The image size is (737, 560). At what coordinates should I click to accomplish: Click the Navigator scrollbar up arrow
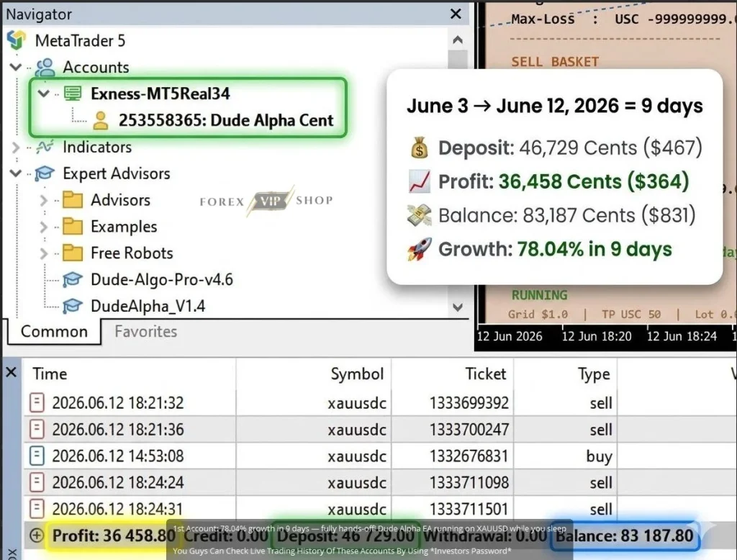point(458,40)
